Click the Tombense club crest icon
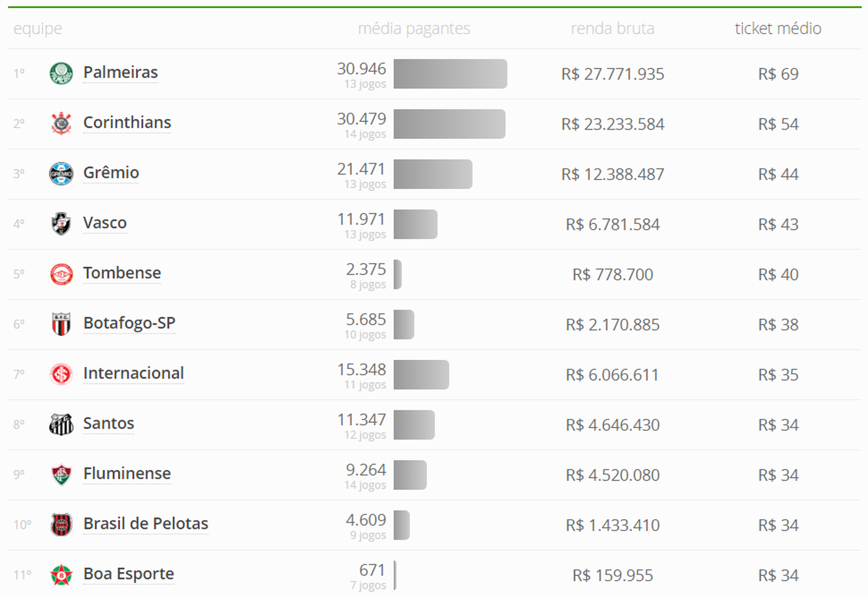 pos(61,274)
